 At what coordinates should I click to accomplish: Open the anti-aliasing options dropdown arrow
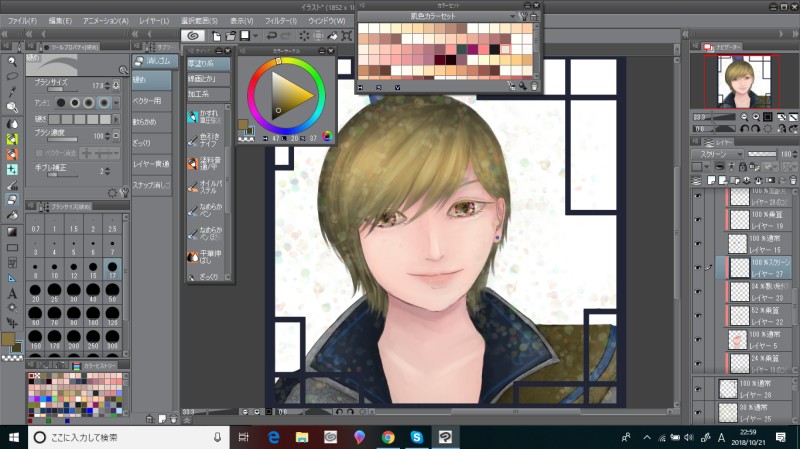[116, 103]
